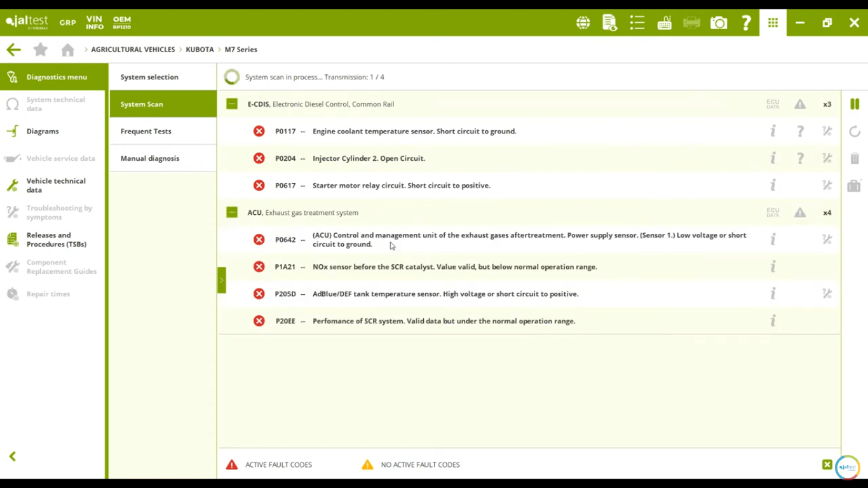Take a screenshot with camera icon
The width and height of the screenshot is (868, 488).
click(x=719, y=23)
